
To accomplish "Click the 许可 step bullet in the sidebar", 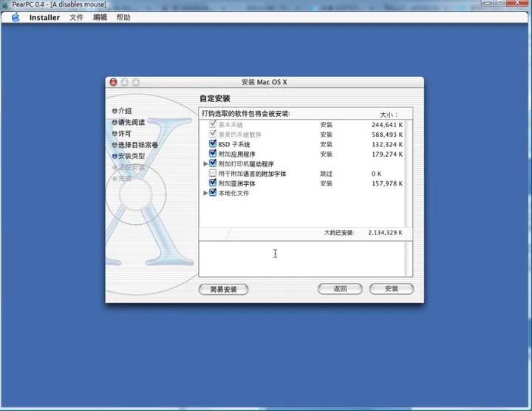I will pyautogui.click(x=115, y=134).
